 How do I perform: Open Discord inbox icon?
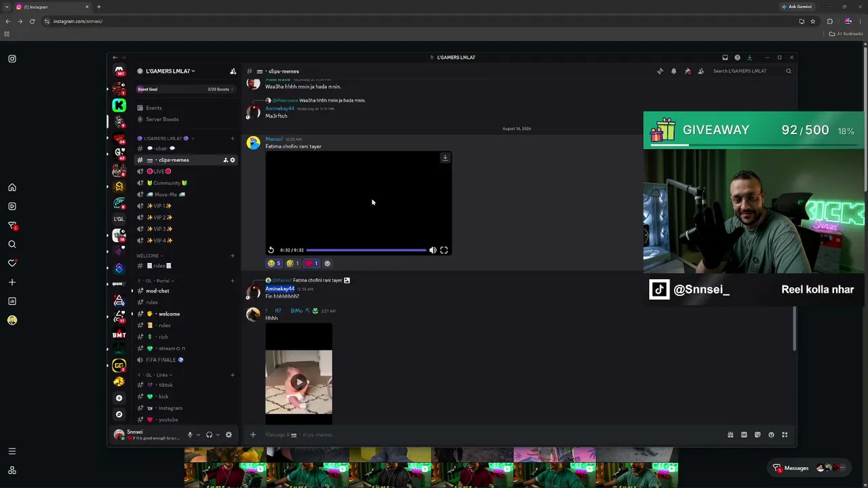click(x=725, y=58)
